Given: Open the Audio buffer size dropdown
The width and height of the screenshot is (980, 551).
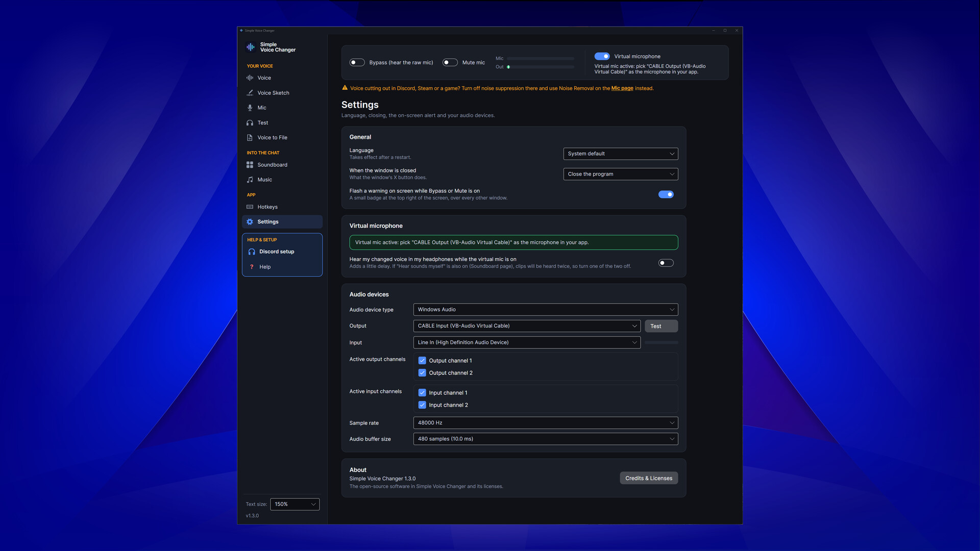Looking at the screenshot, I should tap(546, 439).
